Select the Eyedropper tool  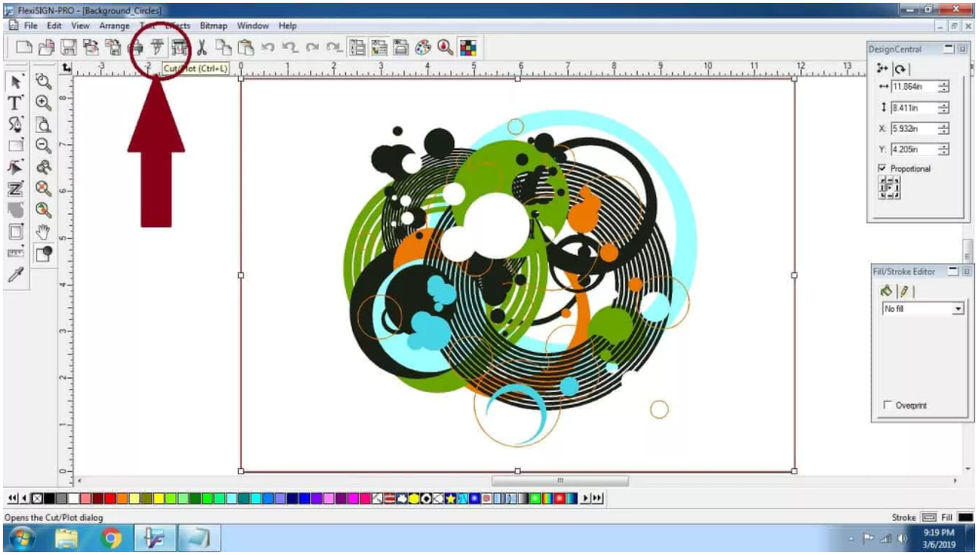[x=16, y=275]
